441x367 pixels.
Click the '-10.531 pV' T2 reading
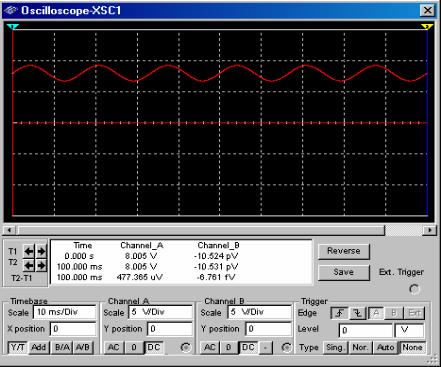(x=216, y=267)
